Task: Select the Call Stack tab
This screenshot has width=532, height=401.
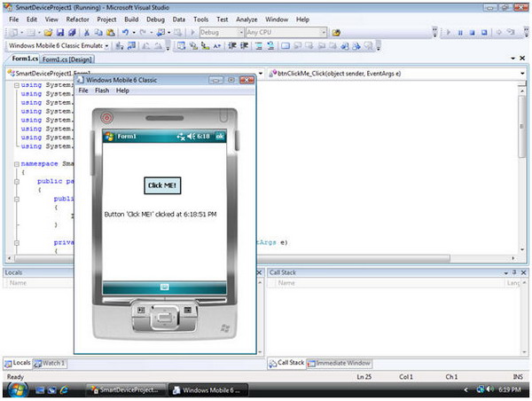Action: click(x=286, y=363)
